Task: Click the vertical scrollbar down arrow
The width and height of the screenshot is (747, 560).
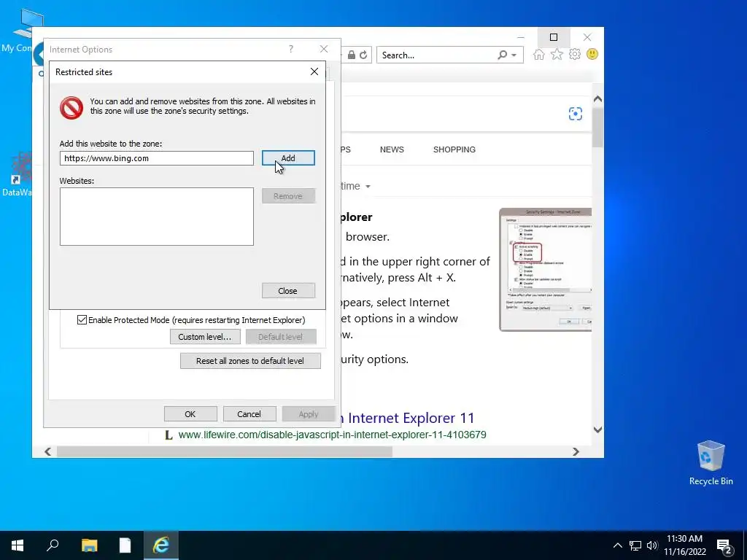Action: [598, 429]
